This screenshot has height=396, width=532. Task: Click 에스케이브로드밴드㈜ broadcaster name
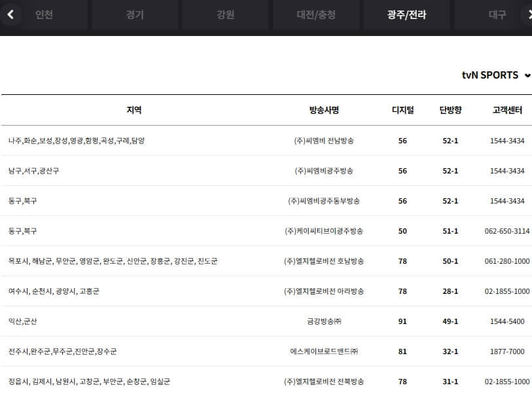tap(324, 351)
